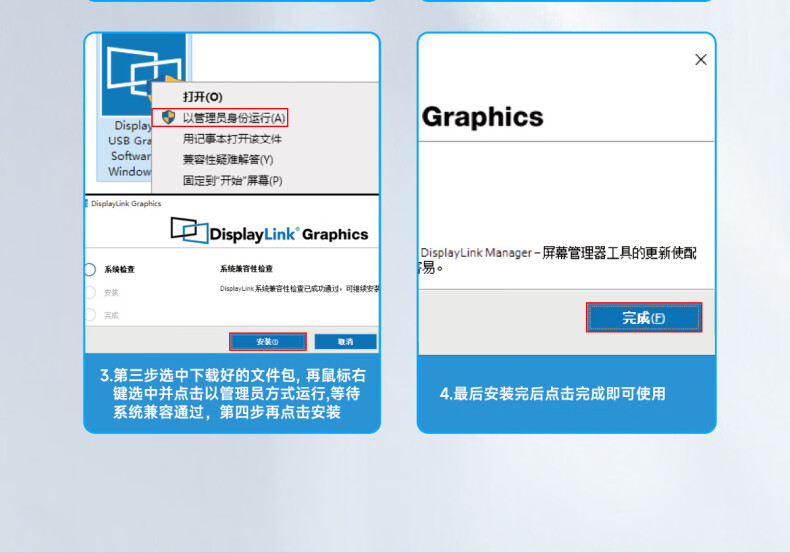Select the System Check (系统检查) step indicator
The height and width of the screenshot is (553, 790).
click(x=90, y=269)
